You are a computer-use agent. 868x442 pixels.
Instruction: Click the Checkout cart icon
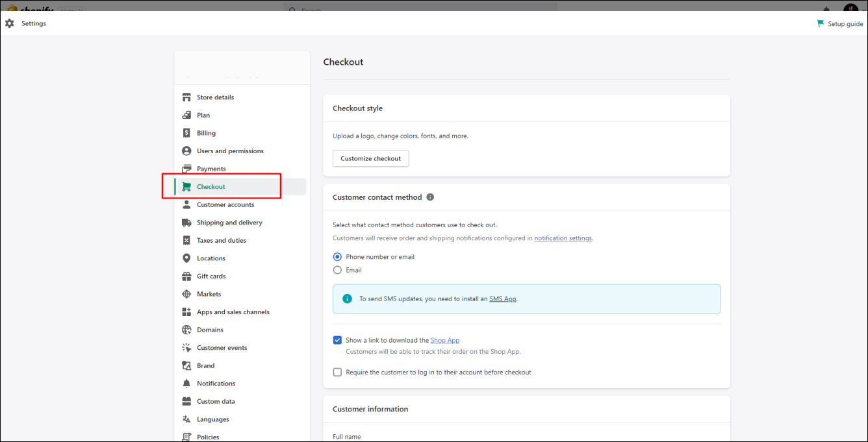(x=186, y=187)
